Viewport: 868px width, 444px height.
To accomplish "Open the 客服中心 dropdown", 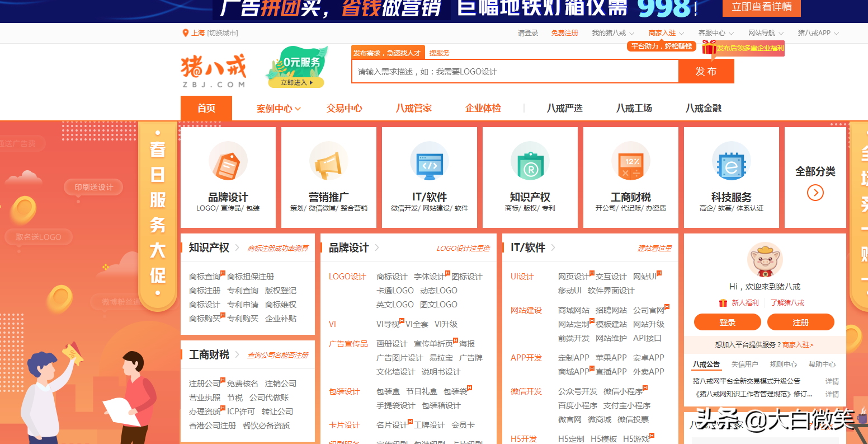I will pyautogui.click(x=716, y=33).
